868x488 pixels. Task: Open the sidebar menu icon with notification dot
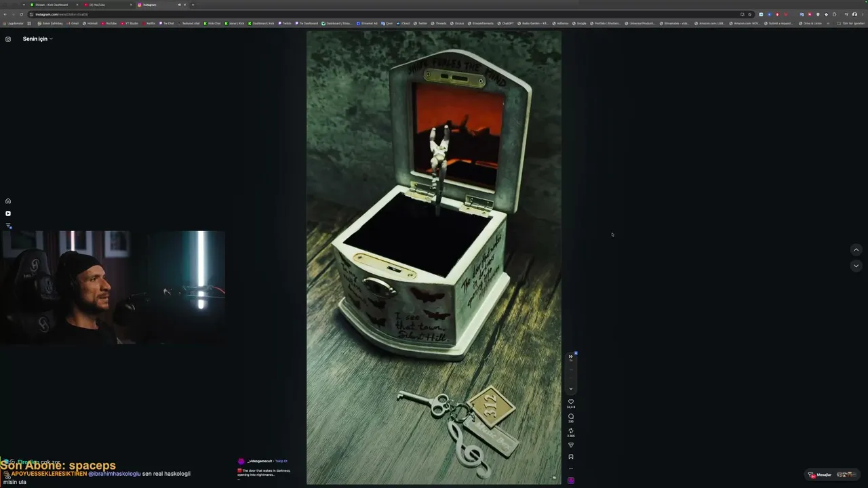point(8,226)
